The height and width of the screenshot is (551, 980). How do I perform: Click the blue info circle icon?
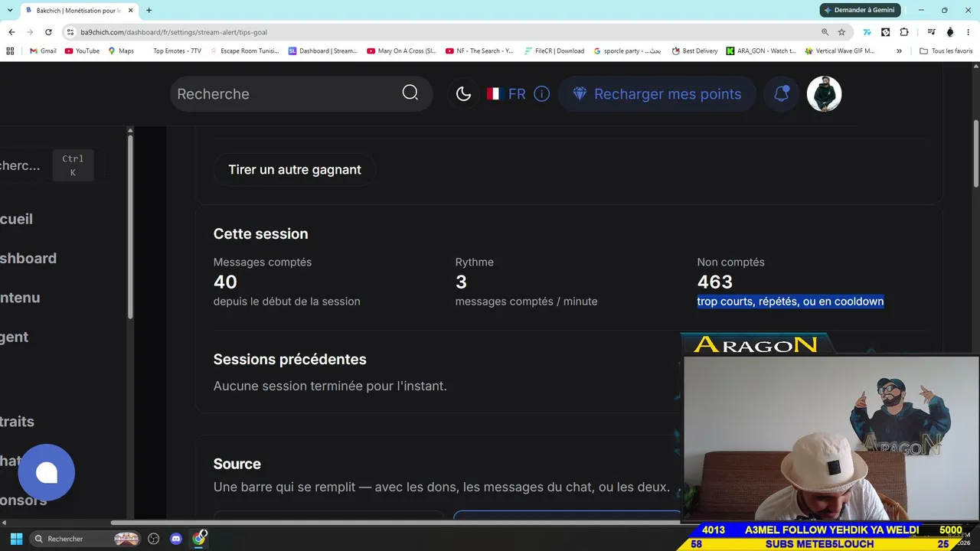coord(541,94)
